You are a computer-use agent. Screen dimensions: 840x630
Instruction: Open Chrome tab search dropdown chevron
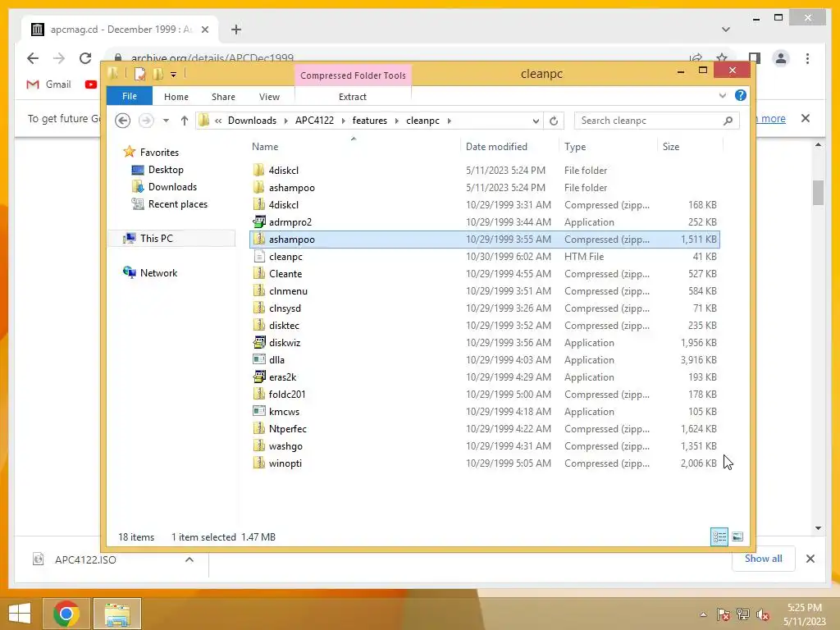click(x=725, y=30)
